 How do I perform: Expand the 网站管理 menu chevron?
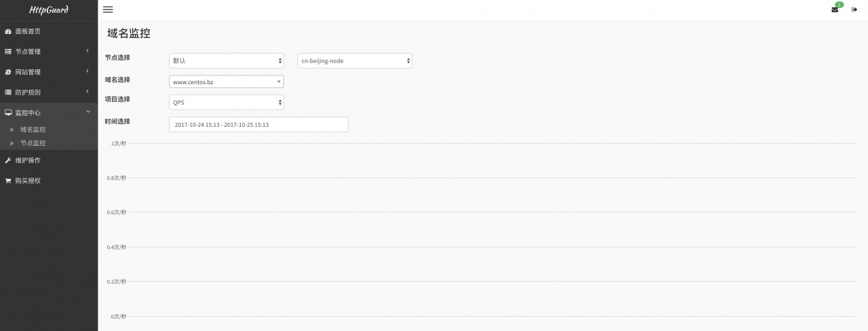coord(88,72)
